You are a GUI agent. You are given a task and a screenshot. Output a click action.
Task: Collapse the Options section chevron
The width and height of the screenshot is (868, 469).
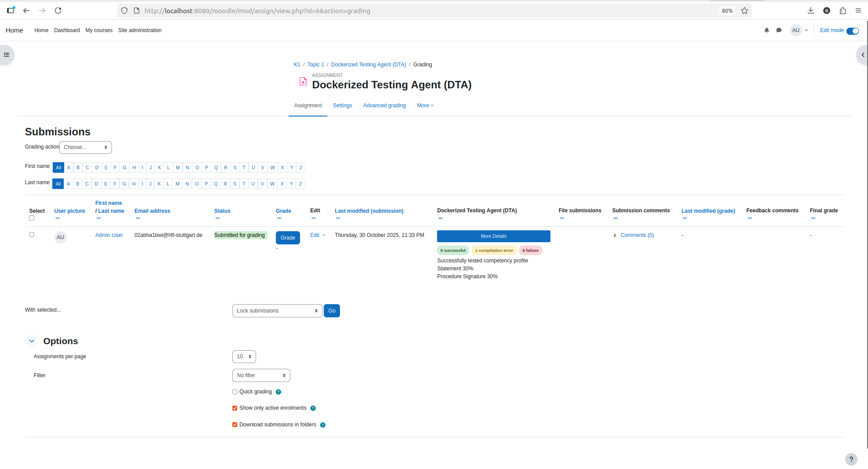pos(32,341)
